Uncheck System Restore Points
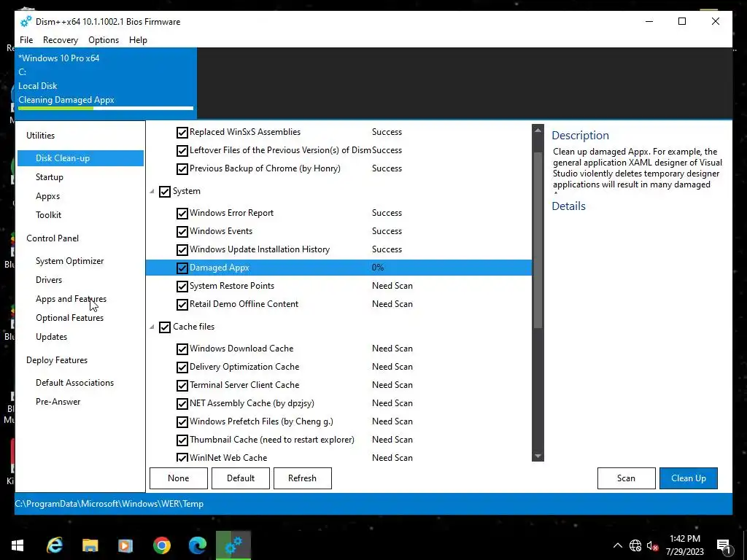This screenshot has width=747, height=560. click(182, 286)
